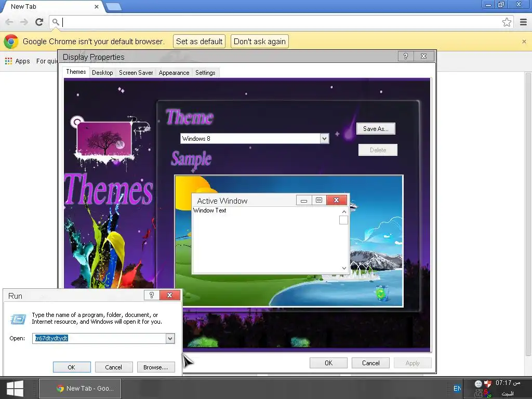Reload the page in Chrome
Screen dimensions: 532x399
(39, 22)
